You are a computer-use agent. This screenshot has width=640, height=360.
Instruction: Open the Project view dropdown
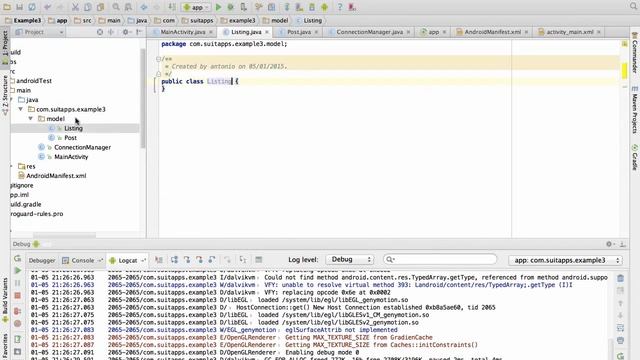39,32
